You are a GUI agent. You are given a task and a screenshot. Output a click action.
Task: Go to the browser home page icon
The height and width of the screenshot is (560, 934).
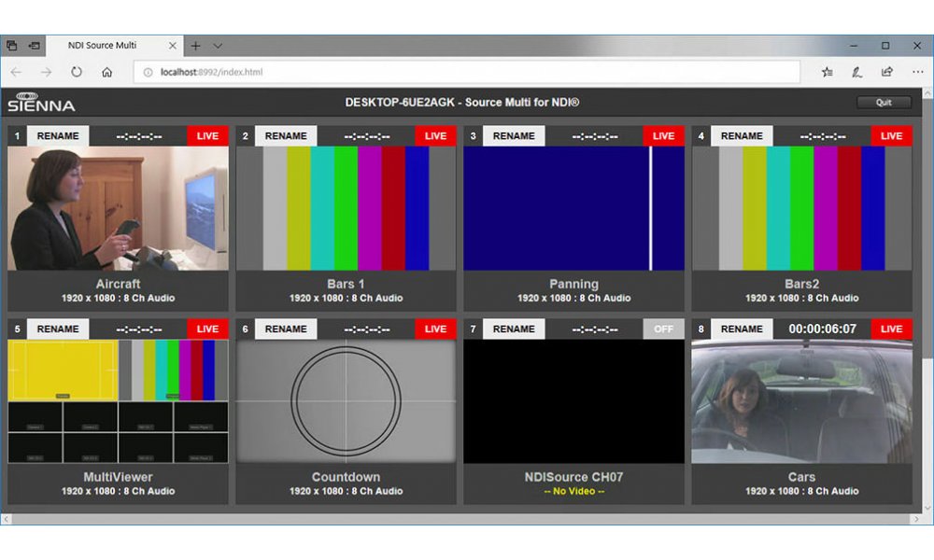point(107,72)
